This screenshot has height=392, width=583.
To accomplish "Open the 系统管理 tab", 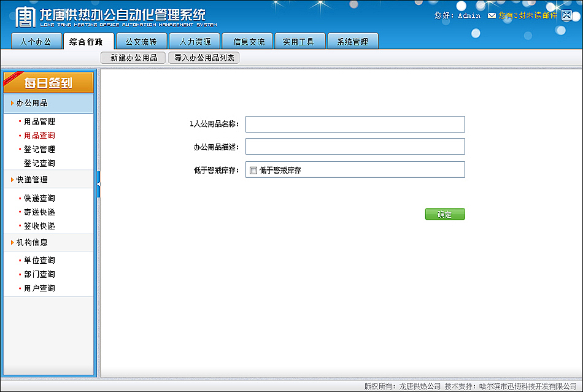I will tap(353, 41).
